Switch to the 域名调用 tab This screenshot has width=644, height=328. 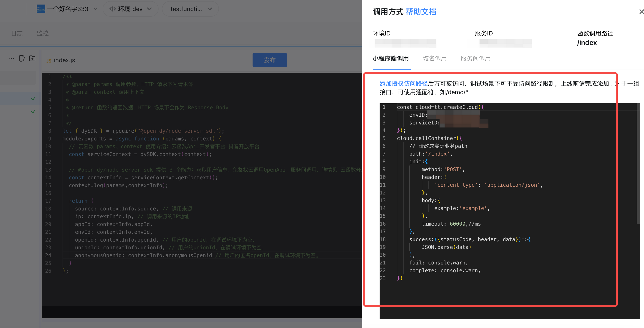coord(435,58)
